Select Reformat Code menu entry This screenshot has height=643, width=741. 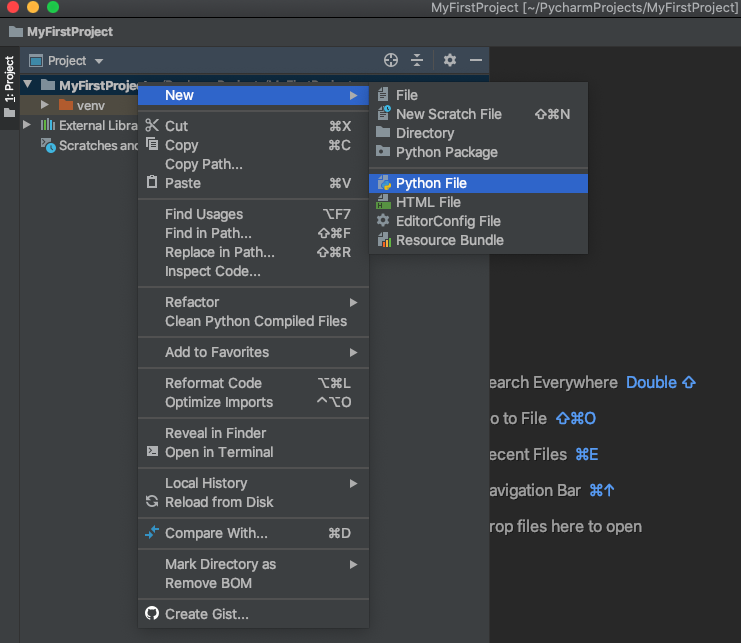point(253,383)
